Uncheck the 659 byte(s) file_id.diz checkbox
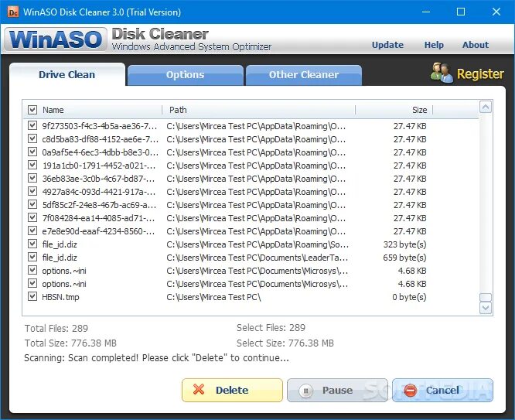515x420 pixels. click(x=32, y=257)
